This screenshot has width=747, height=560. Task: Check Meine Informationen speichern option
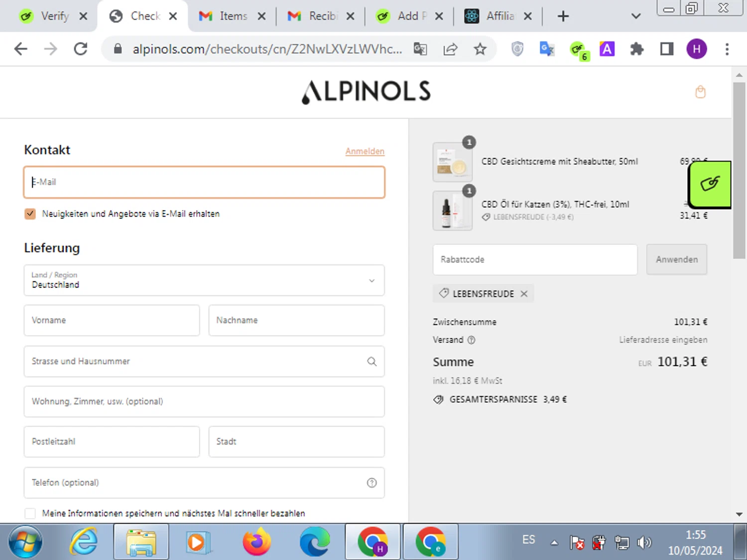[x=30, y=513]
